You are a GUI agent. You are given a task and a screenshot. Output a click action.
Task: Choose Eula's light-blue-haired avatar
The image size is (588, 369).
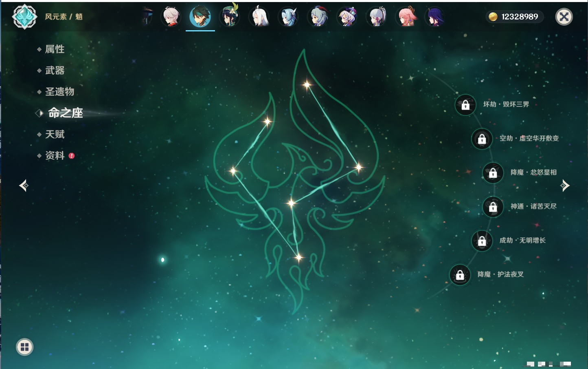(288, 17)
